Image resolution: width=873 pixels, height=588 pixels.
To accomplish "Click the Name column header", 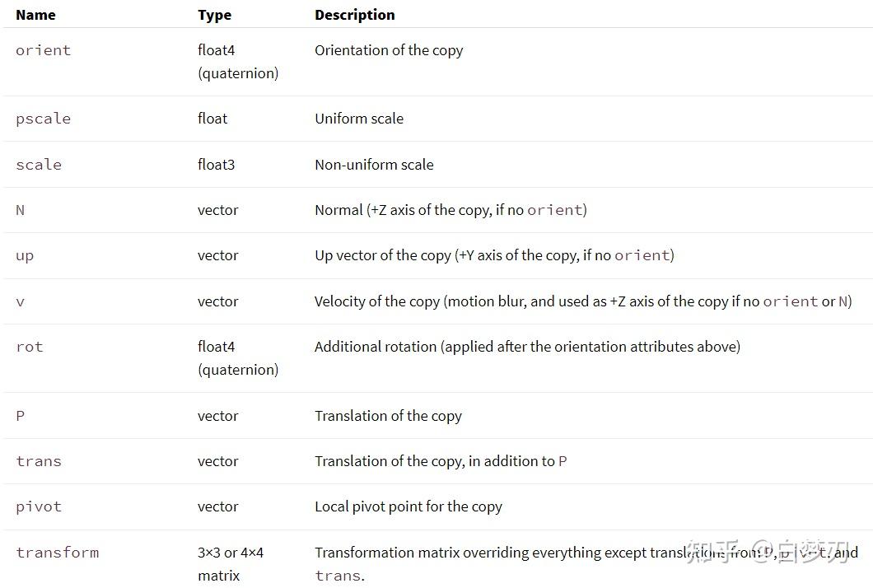I will (35, 15).
